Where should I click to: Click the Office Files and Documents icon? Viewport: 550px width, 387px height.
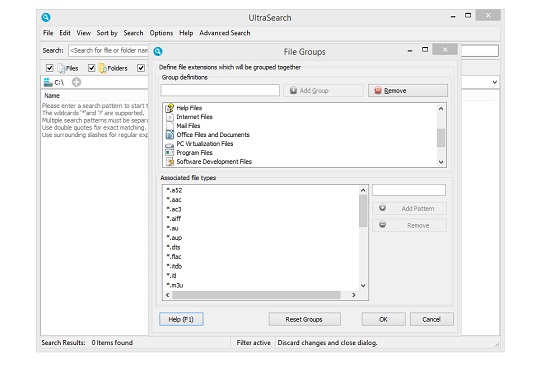tap(170, 135)
